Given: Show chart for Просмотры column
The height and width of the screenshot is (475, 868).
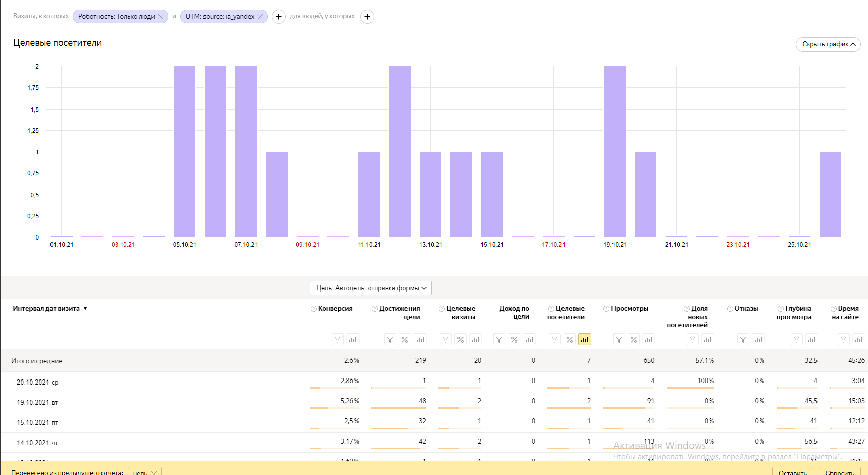Looking at the screenshot, I should pos(649,340).
